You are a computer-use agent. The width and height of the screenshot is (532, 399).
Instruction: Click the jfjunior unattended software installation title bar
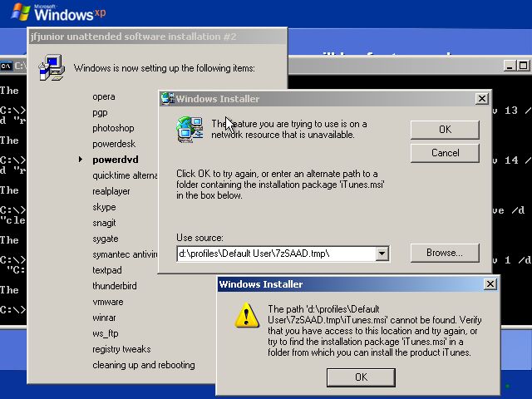tap(157, 37)
